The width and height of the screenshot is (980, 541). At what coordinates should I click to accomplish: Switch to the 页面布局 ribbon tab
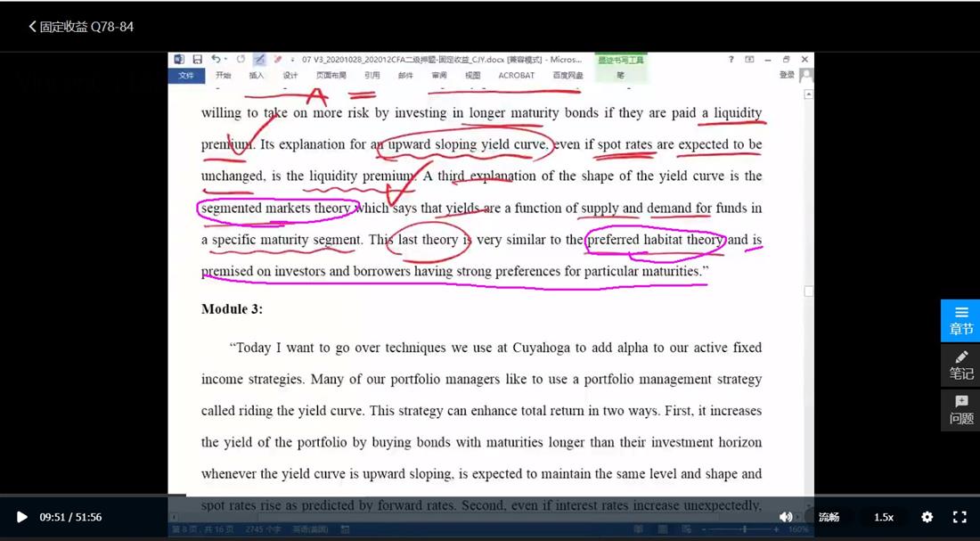point(331,75)
